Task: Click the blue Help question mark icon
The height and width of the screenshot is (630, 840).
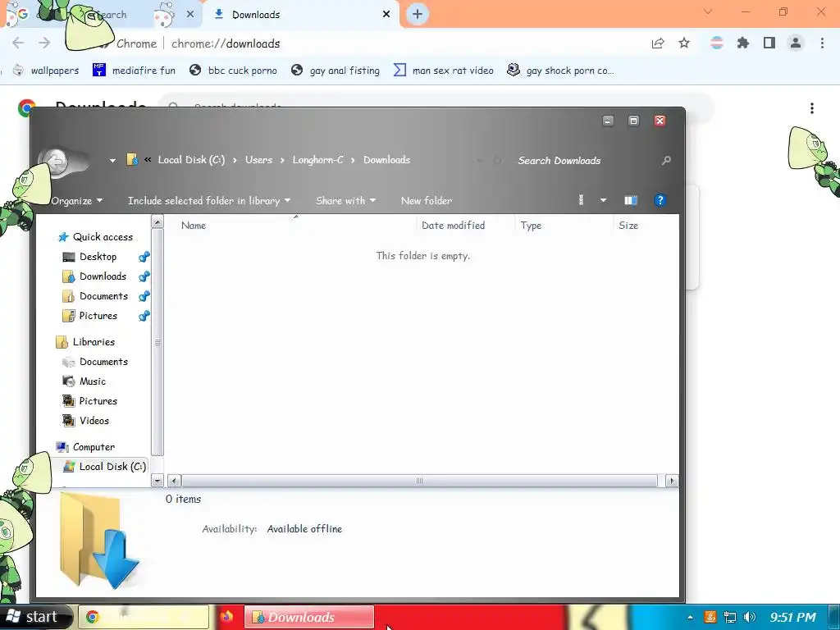Action: [x=660, y=200]
